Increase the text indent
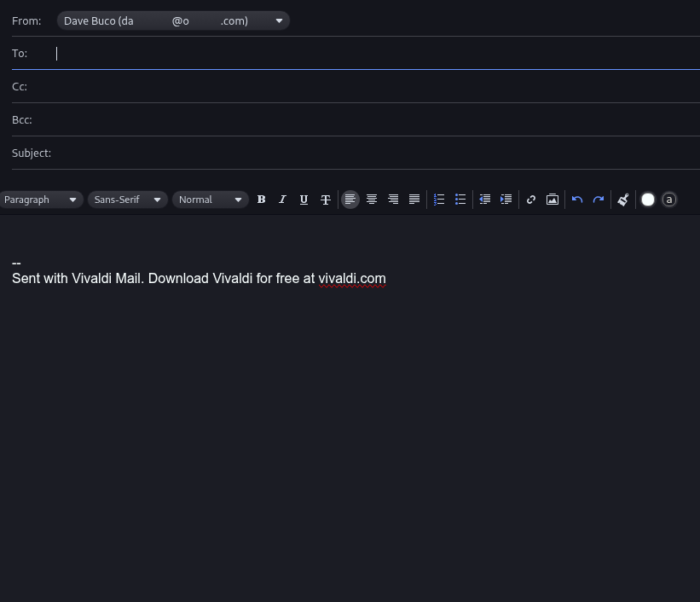This screenshot has height=602, width=700. pyautogui.click(x=506, y=200)
